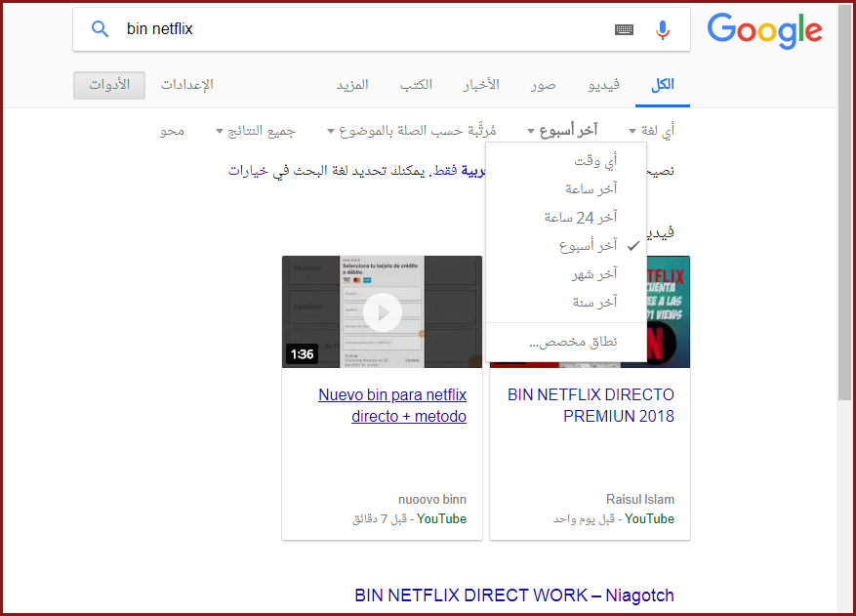Expand the أي لغة language dropdown
This screenshot has height=616, width=856.
[x=651, y=131]
